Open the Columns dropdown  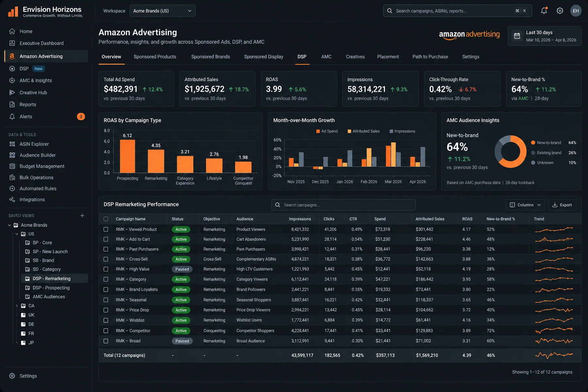pyautogui.click(x=525, y=205)
